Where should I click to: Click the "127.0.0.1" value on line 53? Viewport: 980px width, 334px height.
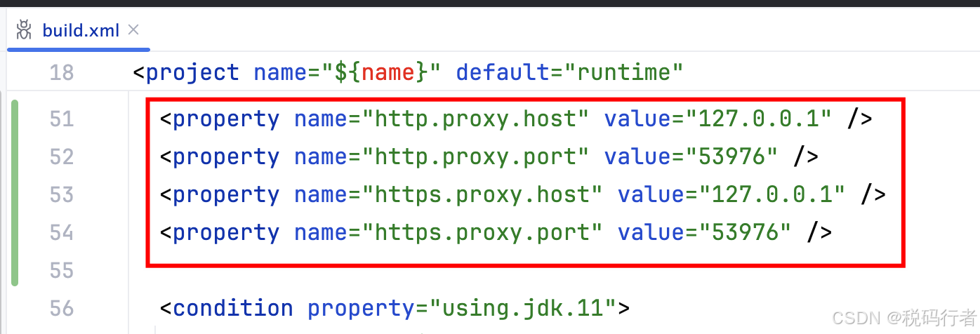pos(772,194)
